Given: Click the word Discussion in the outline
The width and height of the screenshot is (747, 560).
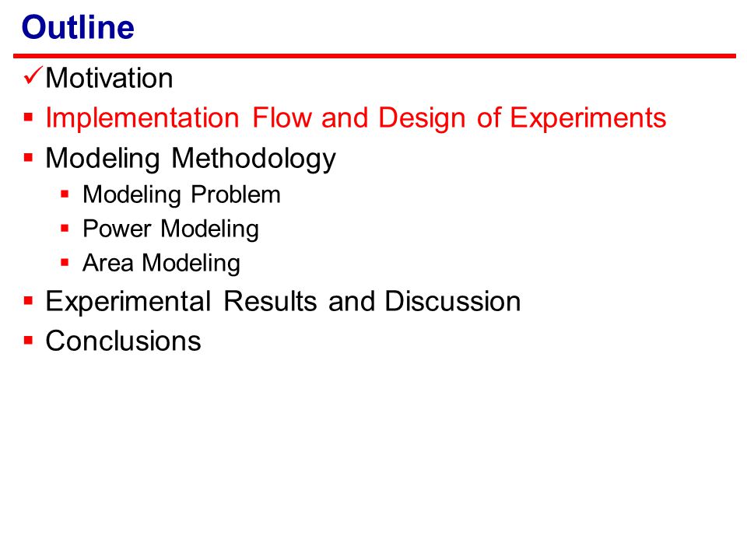Looking at the screenshot, I should (x=453, y=302).
